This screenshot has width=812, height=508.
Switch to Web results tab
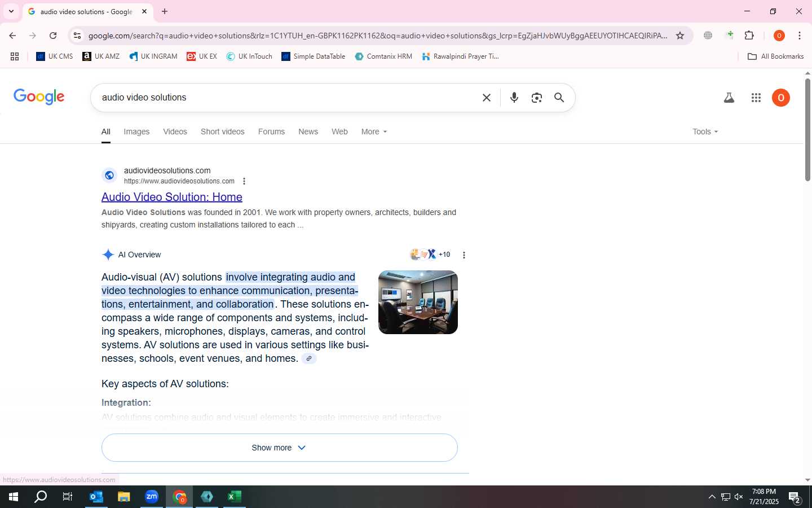pos(339,132)
